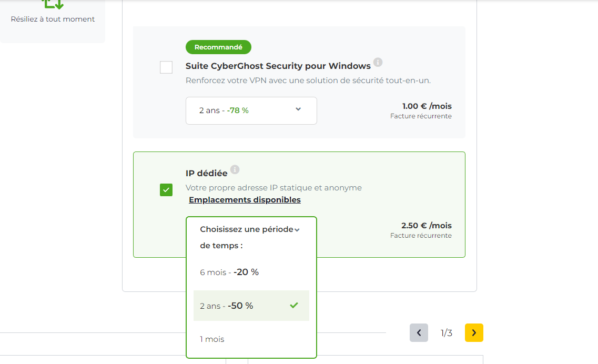Click the Suite CyberGhost Security pour Windows title
This screenshot has height=364, width=598.
tap(278, 66)
